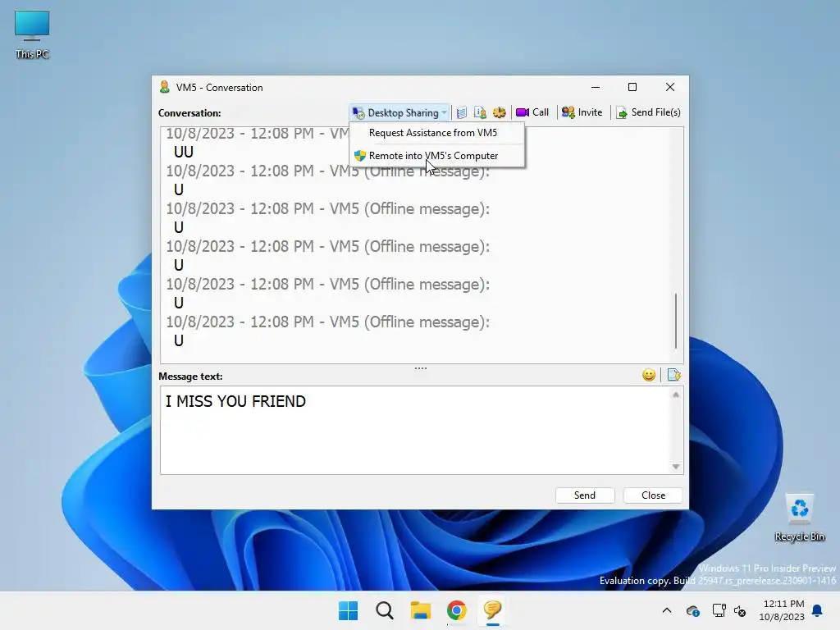Maximize the VM5 Conversation window
The width and height of the screenshot is (840, 630).
[x=632, y=87]
